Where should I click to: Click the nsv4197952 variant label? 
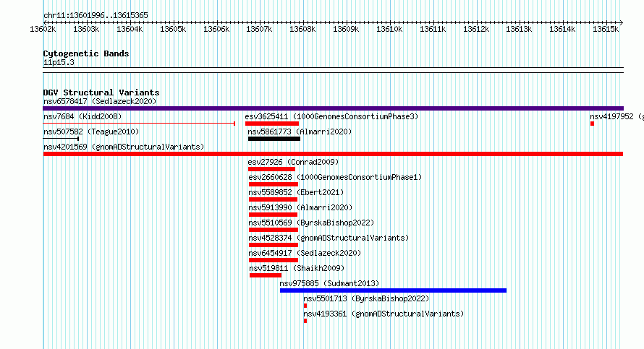point(617,116)
